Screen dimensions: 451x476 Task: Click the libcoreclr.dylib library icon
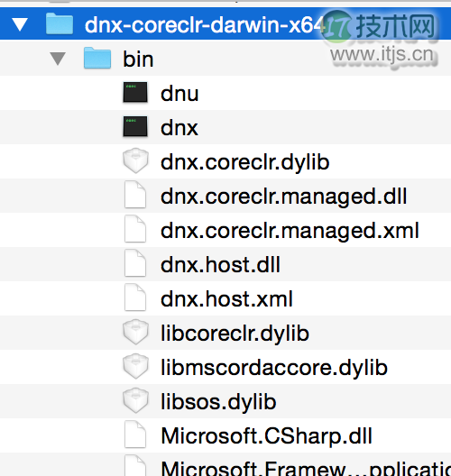click(136, 332)
